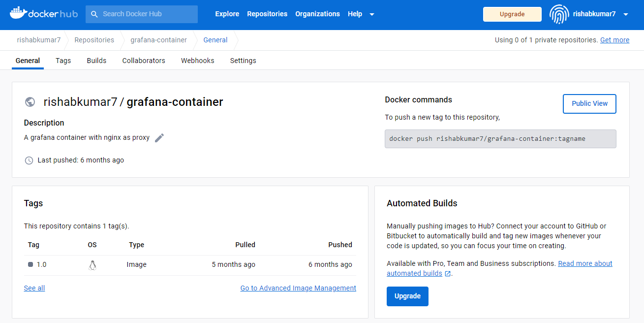Focus the Search Docker Hub field
The width and height of the screenshot is (644, 323).
point(142,14)
